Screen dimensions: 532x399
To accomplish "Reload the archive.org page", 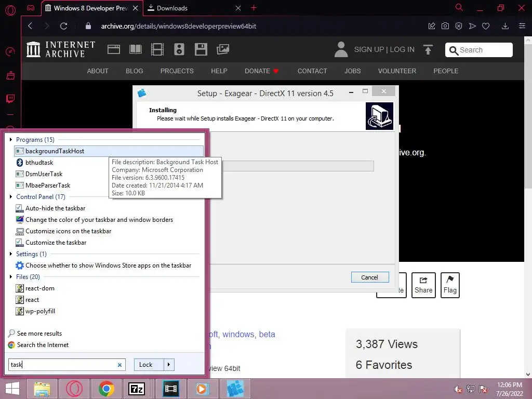I will 63,26.
